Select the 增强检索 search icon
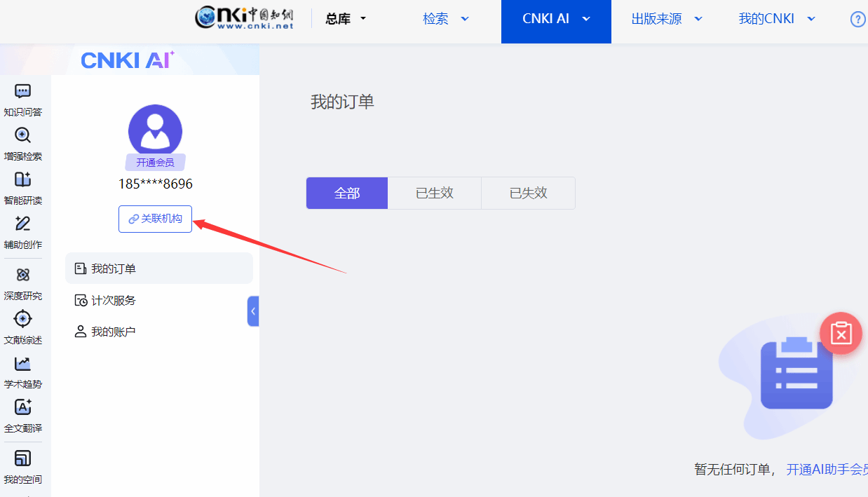 [x=22, y=136]
